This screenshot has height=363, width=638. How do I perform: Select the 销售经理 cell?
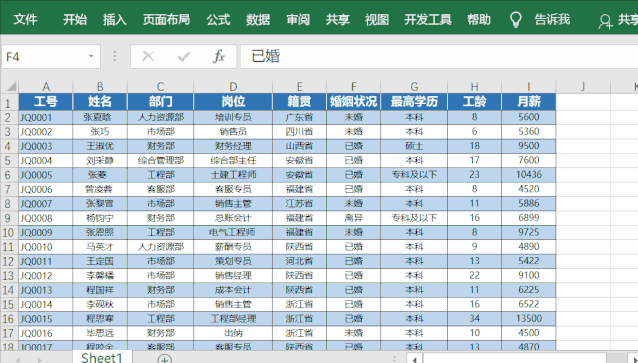tap(233, 276)
